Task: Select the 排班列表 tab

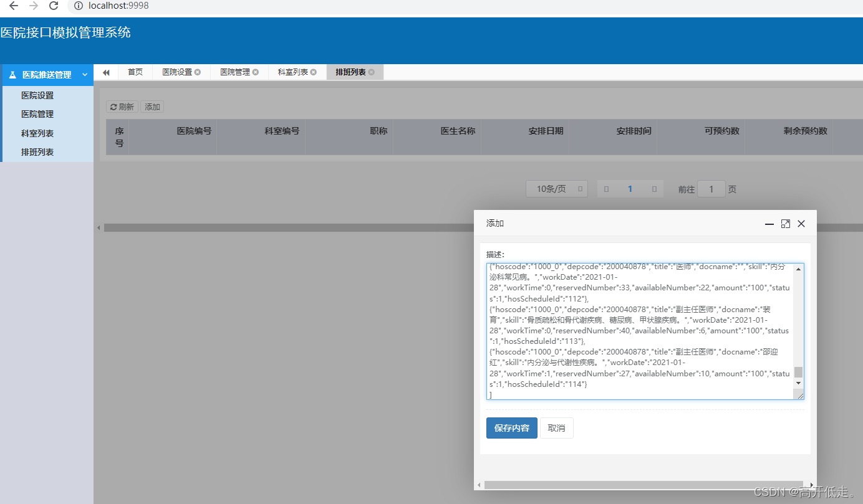Action: (350, 72)
